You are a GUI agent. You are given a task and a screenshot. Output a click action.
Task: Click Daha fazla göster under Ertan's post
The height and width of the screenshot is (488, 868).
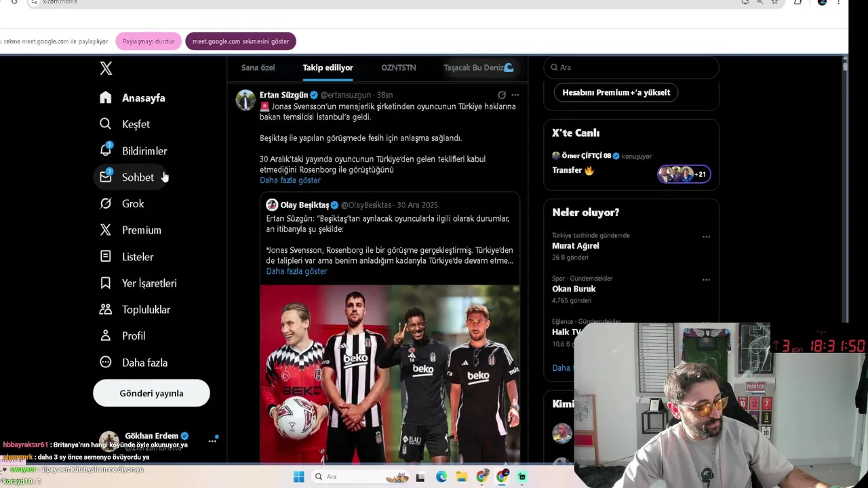290,180
